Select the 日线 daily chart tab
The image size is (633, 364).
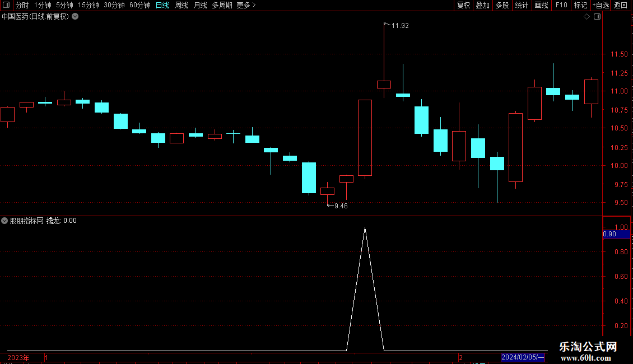pos(162,5)
